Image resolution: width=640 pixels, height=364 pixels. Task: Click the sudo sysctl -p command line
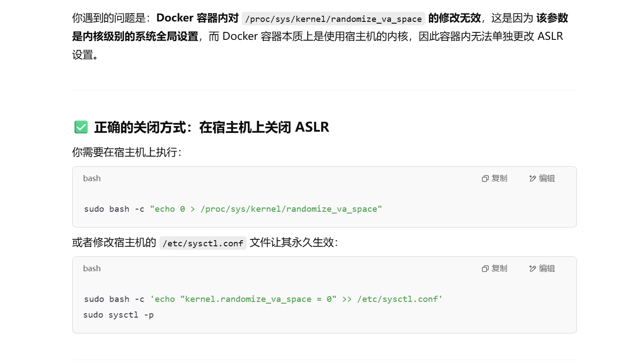(119, 315)
